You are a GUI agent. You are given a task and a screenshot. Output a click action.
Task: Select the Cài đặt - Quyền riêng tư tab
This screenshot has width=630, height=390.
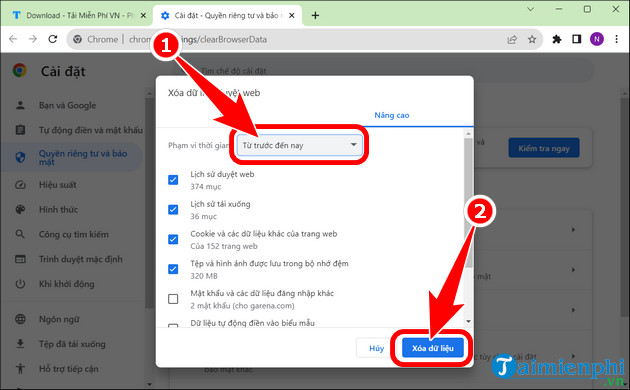pos(227,15)
